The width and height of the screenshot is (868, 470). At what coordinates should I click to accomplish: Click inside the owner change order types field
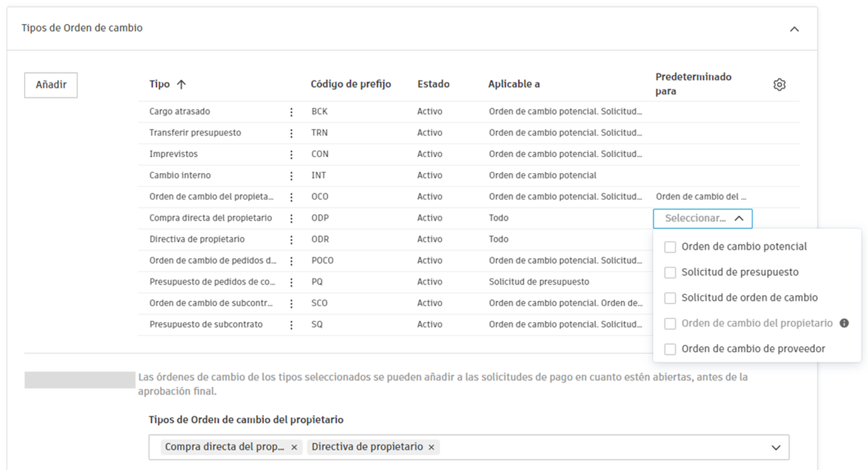pyautogui.click(x=571, y=446)
